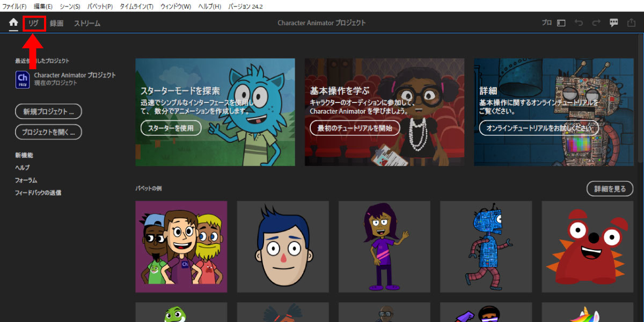Click the undo arrow icon
The width and height of the screenshot is (644, 322).
579,23
